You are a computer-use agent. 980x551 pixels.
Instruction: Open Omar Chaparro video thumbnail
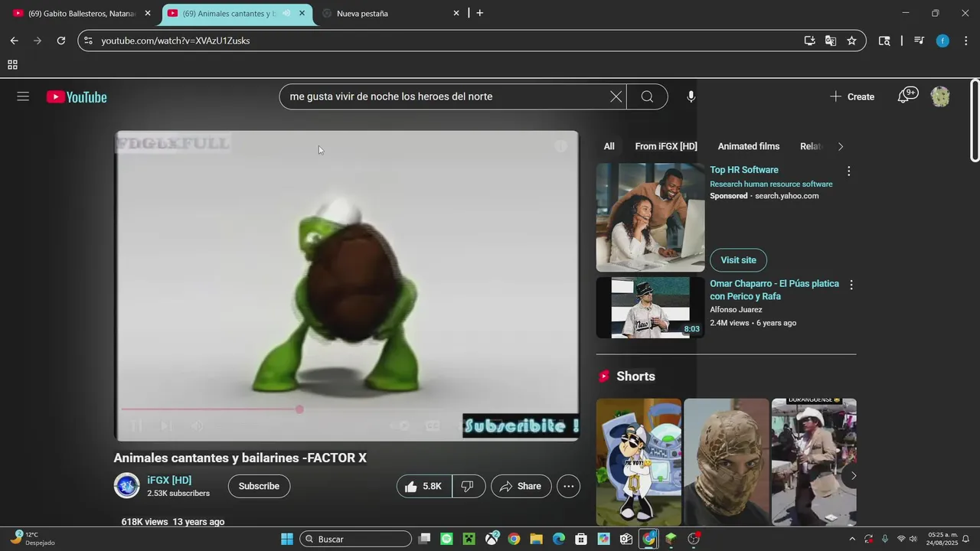(x=650, y=308)
